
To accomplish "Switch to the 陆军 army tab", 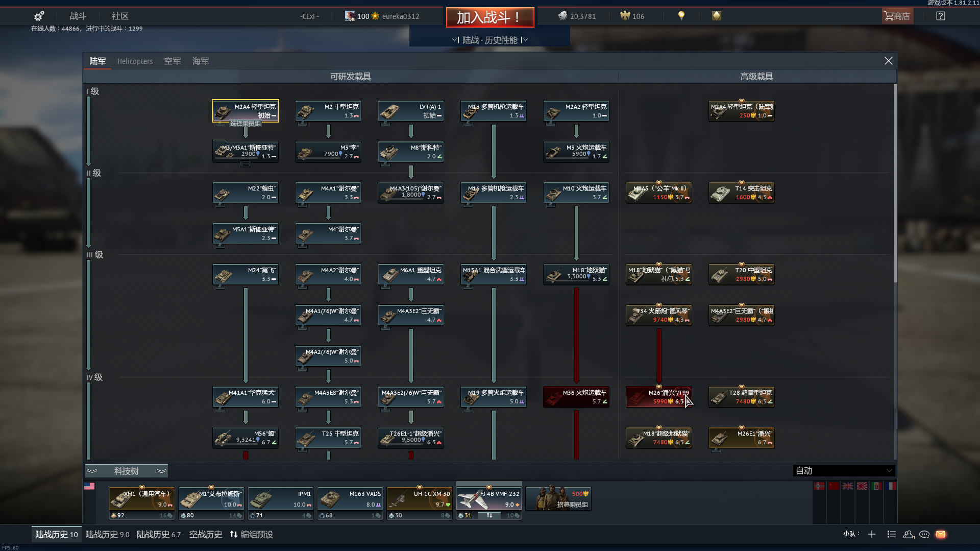I will pyautogui.click(x=97, y=61).
